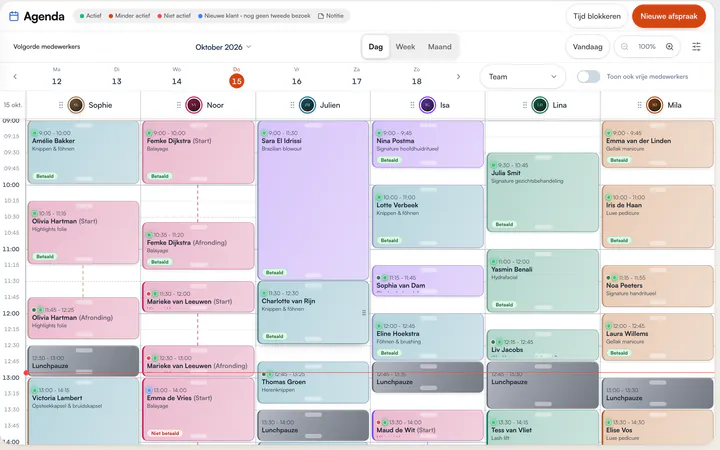Image resolution: width=720 pixels, height=450 pixels.
Task: Grab the drag handle next to Isa
Action: pos(412,105)
